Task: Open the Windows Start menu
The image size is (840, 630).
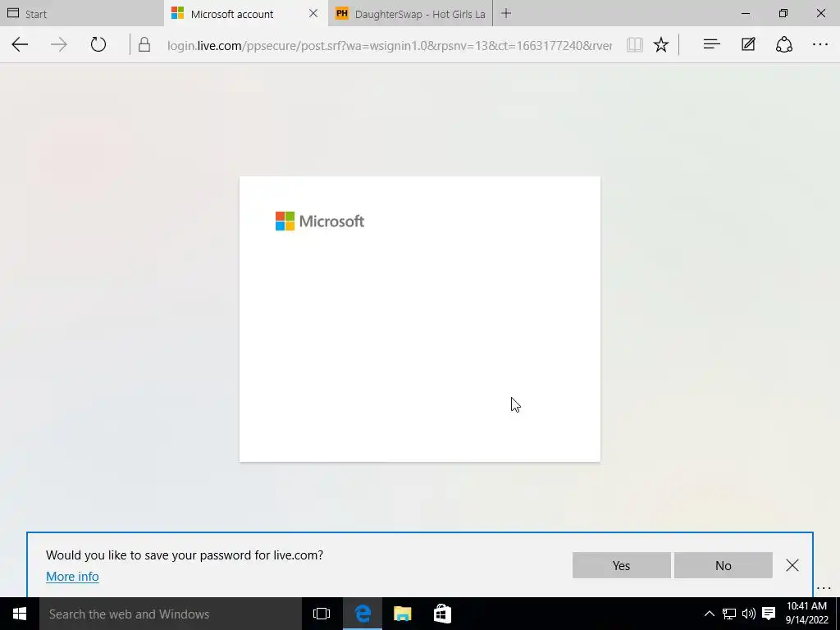Action: [20, 614]
